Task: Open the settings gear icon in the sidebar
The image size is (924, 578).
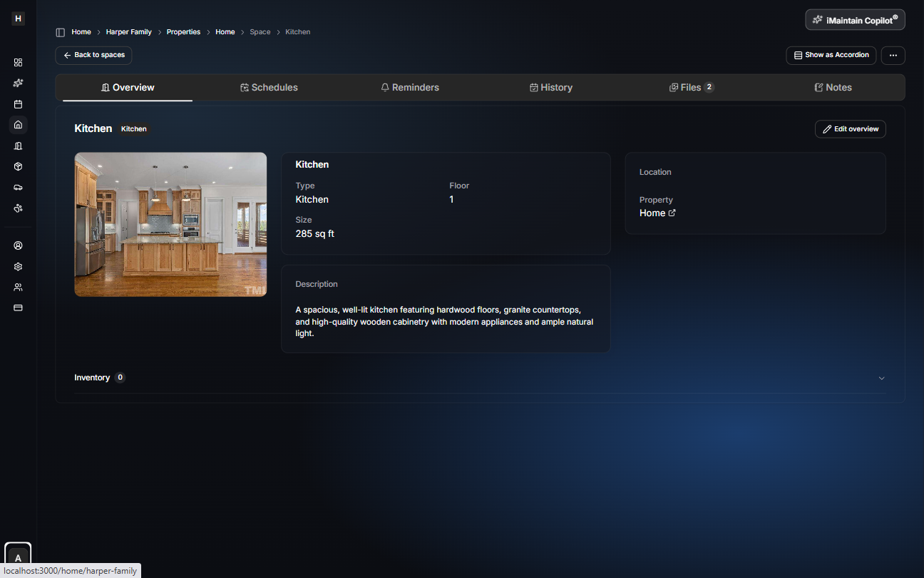Action: coord(18,266)
